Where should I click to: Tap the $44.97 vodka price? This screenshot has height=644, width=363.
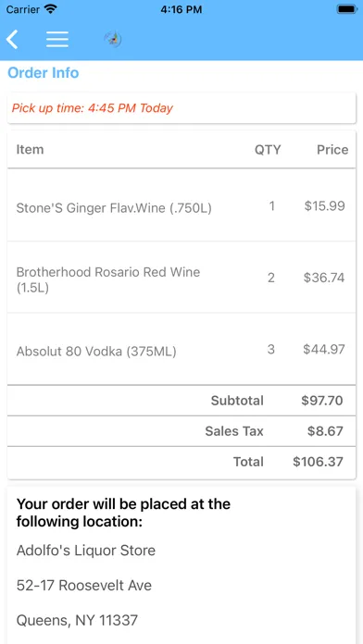point(324,349)
